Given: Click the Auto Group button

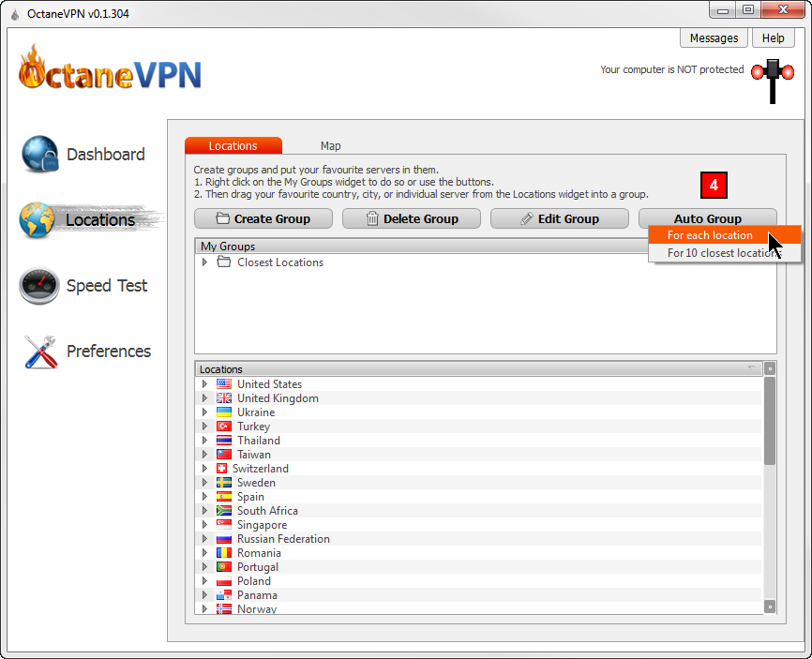Looking at the screenshot, I should (x=707, y=217).
